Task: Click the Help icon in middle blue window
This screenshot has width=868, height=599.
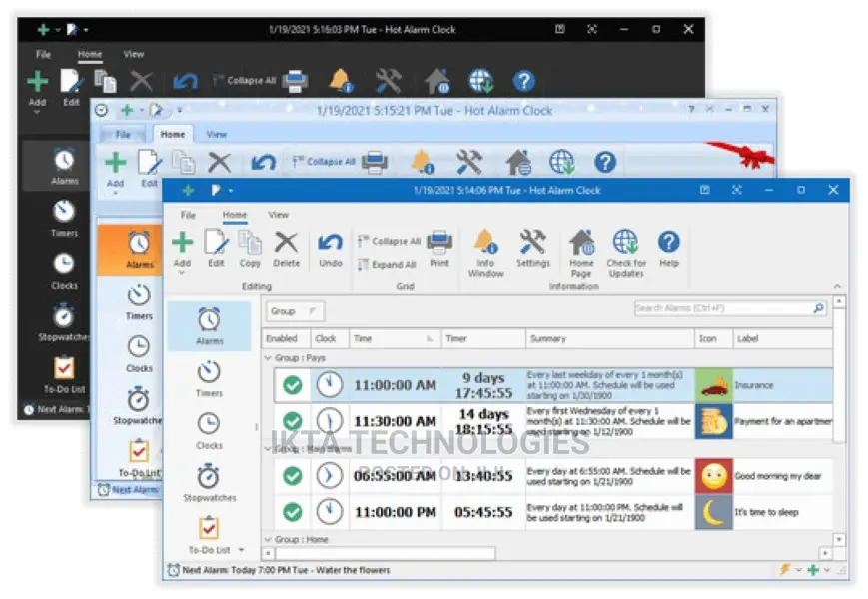Action: (x=605, y=162)
